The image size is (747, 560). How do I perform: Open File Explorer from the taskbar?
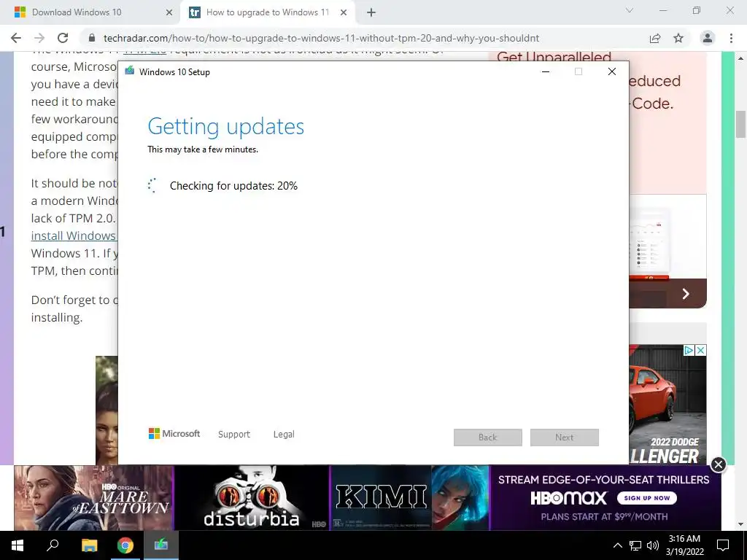click(x=89, y=545)
